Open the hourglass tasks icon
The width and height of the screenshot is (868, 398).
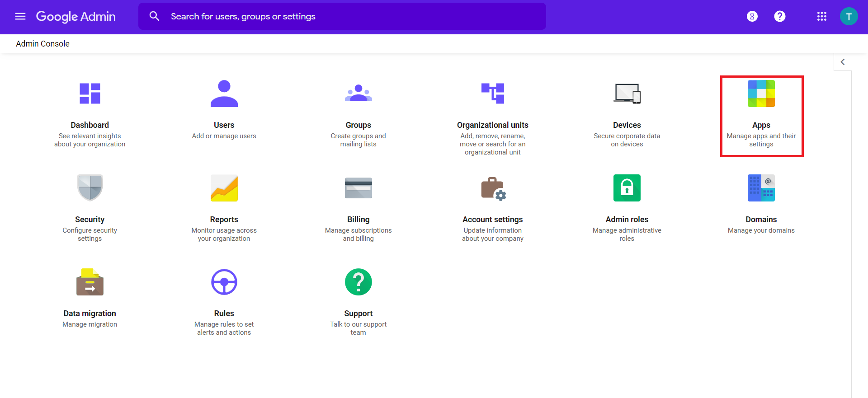pos(752,17)
